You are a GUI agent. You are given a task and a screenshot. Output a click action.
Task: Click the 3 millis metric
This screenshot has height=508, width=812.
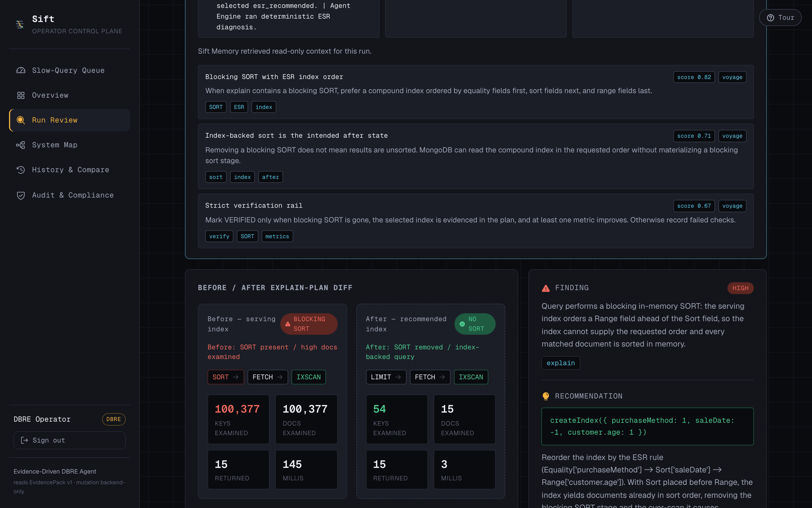(x=464, y=470)
